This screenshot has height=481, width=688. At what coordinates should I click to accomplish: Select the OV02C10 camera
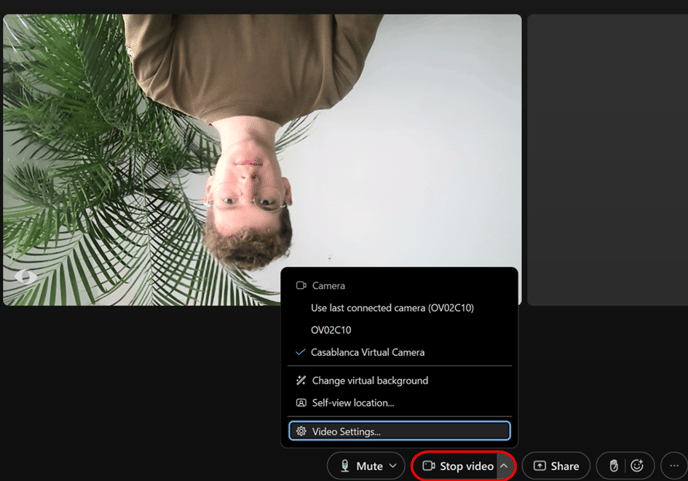331,330
